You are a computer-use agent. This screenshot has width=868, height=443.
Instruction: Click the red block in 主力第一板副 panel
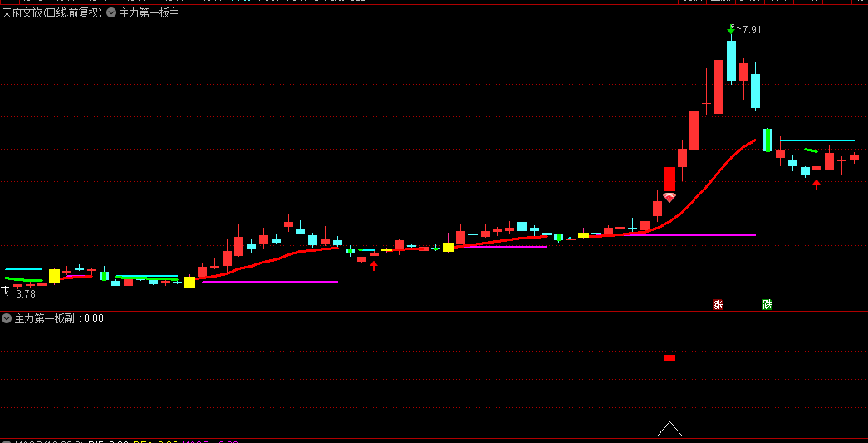(669, 357)
